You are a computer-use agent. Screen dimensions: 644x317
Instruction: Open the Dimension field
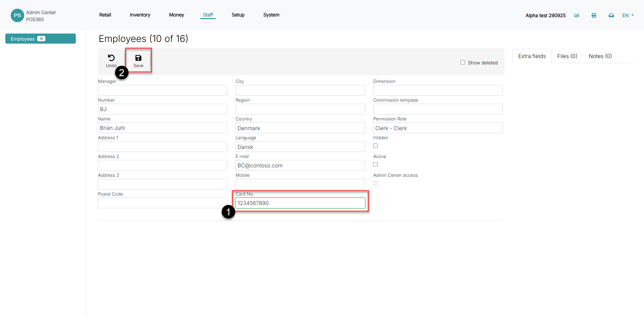click(438, 90)
